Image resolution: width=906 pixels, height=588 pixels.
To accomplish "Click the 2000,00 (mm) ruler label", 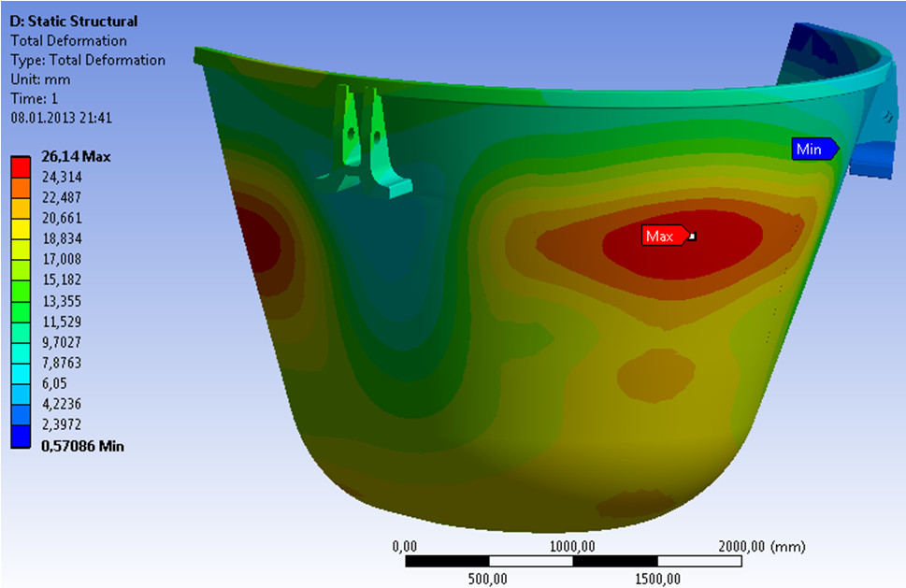I will coord(761,546).
